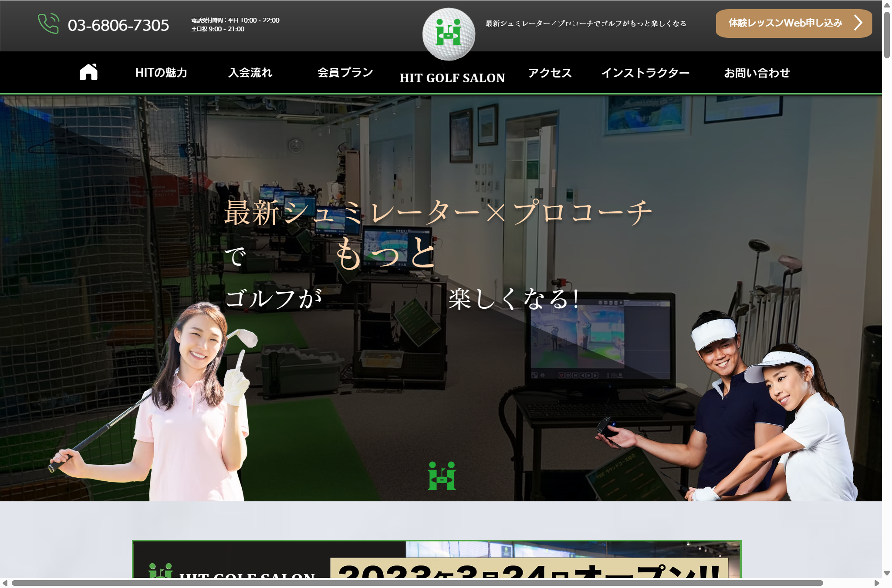Open the 会員プラン menu item
This screenshot has height=588, width=892.
[345, 72]
